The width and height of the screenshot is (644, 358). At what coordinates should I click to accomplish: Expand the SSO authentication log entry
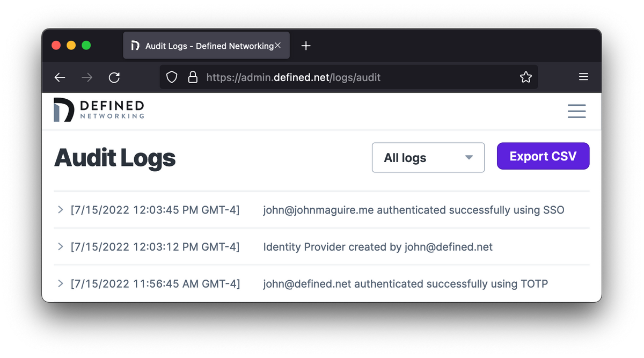pos(60,210)
